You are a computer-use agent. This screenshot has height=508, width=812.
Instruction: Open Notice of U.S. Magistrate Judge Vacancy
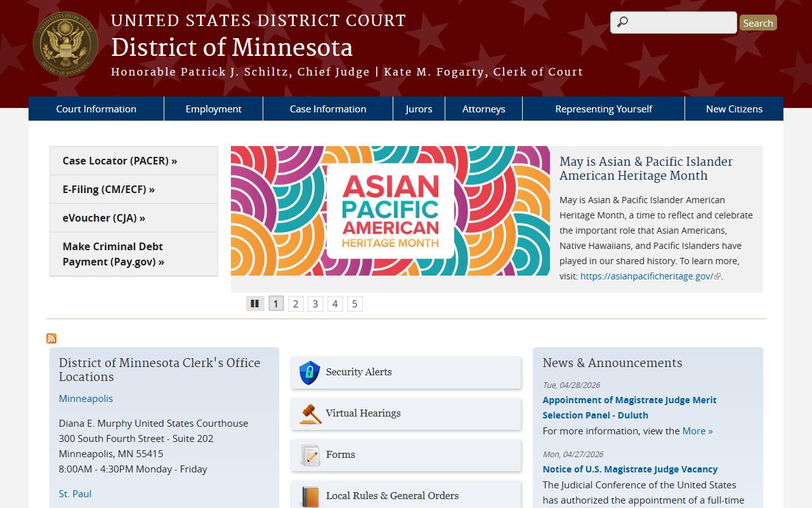tap(630, 469)
